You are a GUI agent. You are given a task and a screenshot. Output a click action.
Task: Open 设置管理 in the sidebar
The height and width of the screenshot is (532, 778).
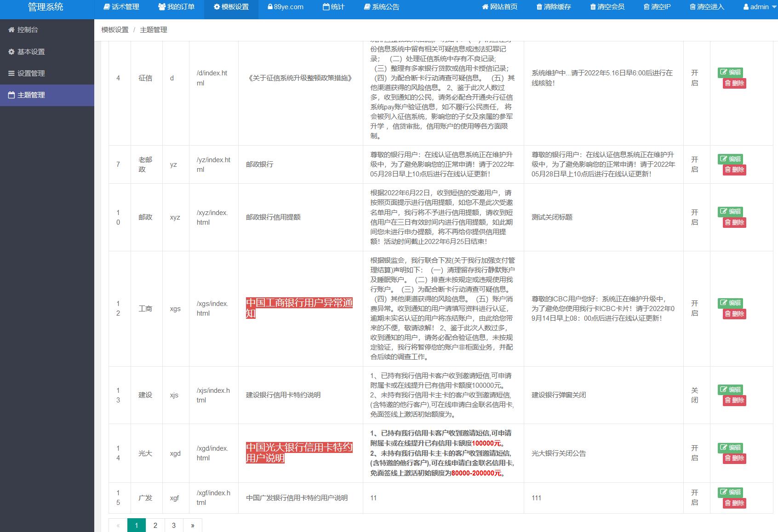pos(47,74)
